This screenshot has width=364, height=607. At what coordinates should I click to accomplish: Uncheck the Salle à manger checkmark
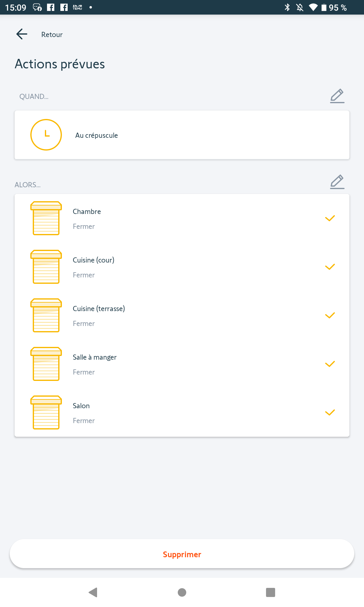[330, 364]
